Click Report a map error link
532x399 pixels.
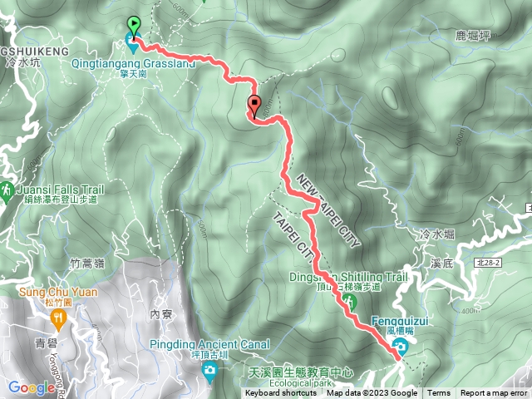tap(494, 393)
